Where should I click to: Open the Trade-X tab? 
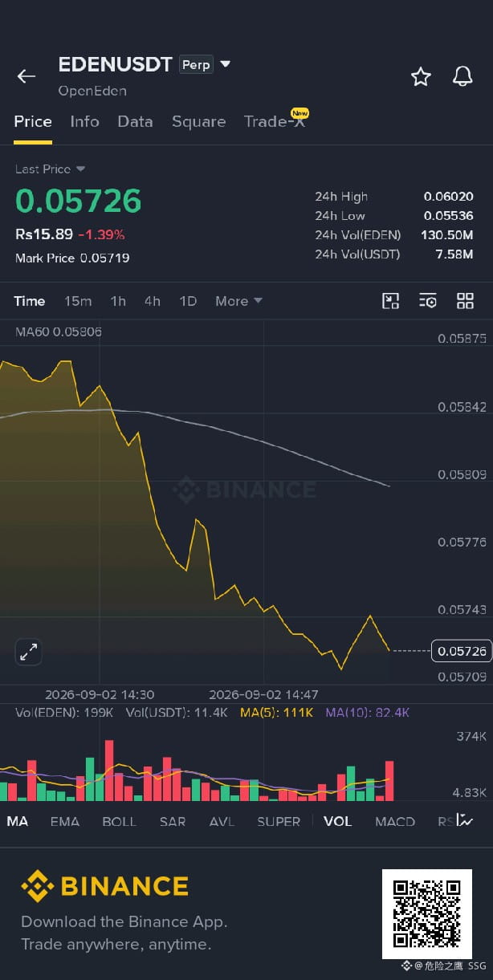[275, 121]
